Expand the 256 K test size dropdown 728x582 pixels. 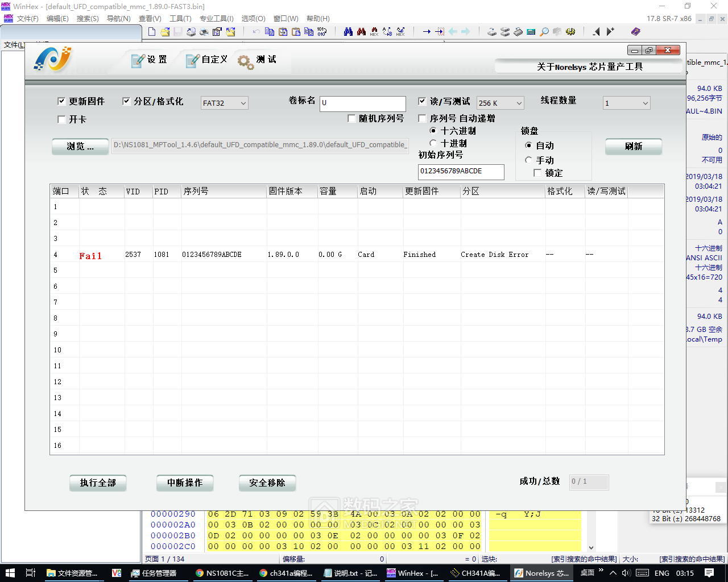coord(500,103)
